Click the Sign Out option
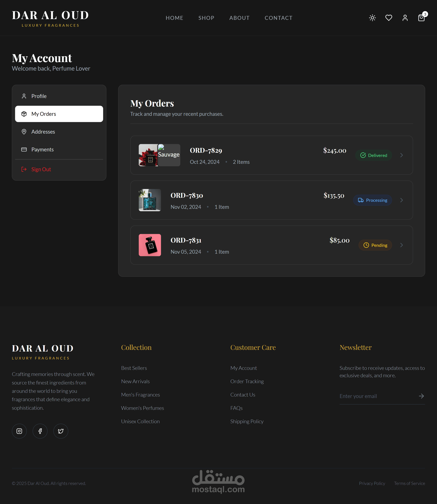The width and height of the screenshot is (437, 504). (41, 169)
